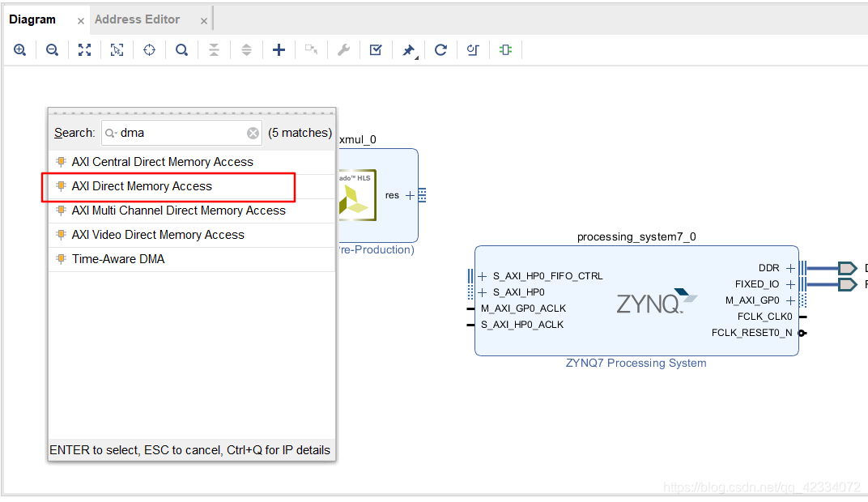Viewport: 868px width, 502px height.
Task: Expand the res port on xmul_0
Action: pyautogui.click(x=411, y=195)
